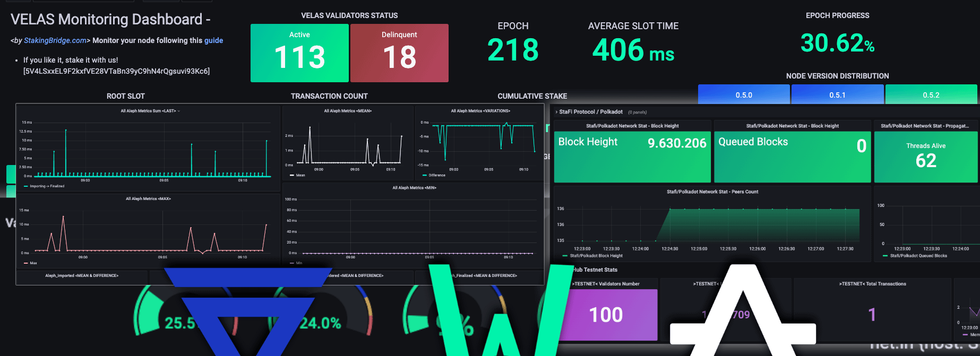
Task: Open the Propagat... network stat panel title
Action: pyautogui.click(x=925, y=126)
